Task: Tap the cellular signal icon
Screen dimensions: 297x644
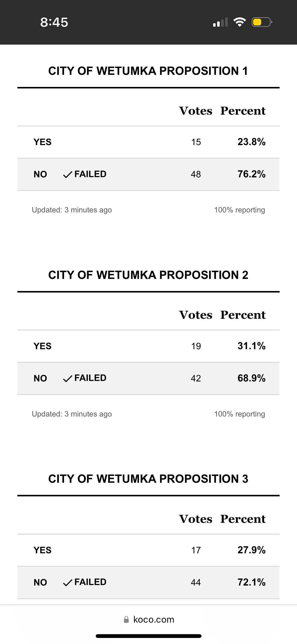Action: click(x=220, y=22)
